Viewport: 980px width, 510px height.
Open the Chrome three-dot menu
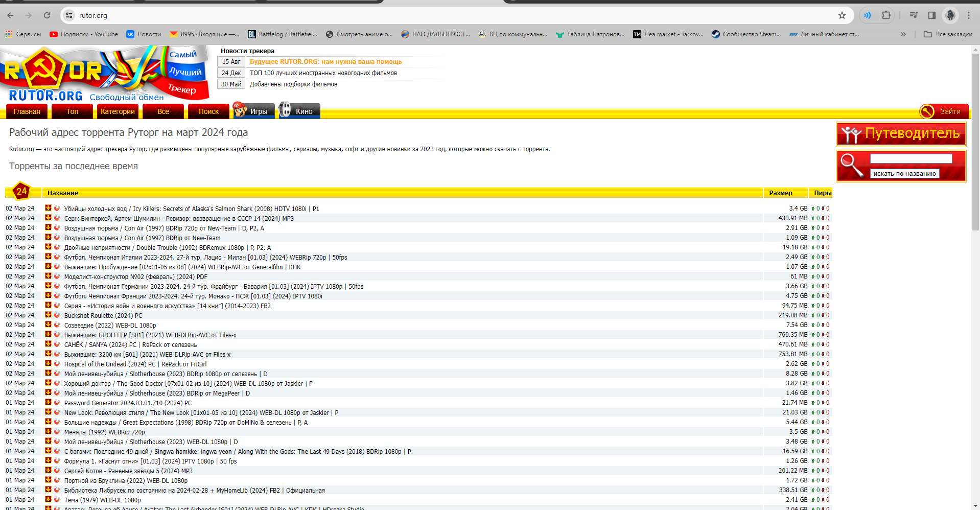pos(969,15)
